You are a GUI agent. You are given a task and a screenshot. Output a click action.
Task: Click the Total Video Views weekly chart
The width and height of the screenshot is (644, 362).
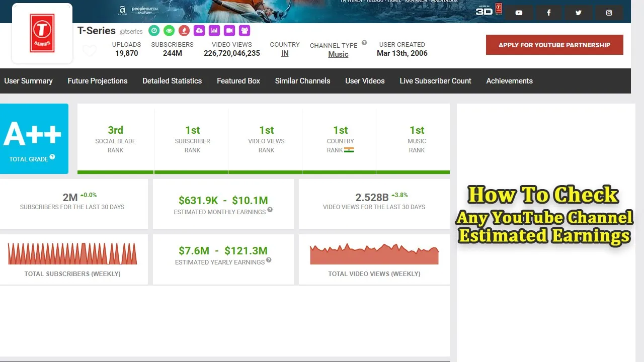(x=374, y=254)
